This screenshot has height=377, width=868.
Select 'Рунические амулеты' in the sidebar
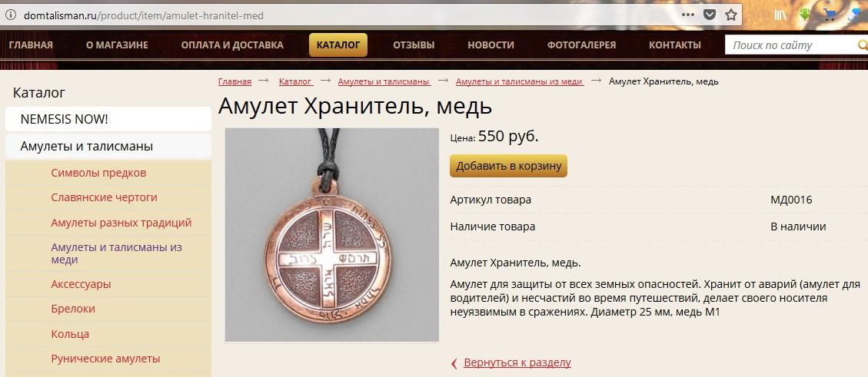[x=106, y=359]
